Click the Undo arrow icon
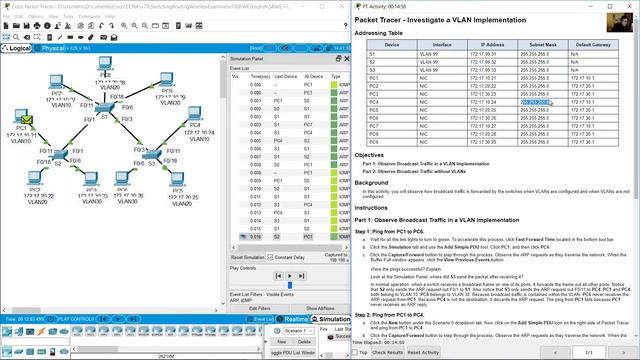 point(101,26)
